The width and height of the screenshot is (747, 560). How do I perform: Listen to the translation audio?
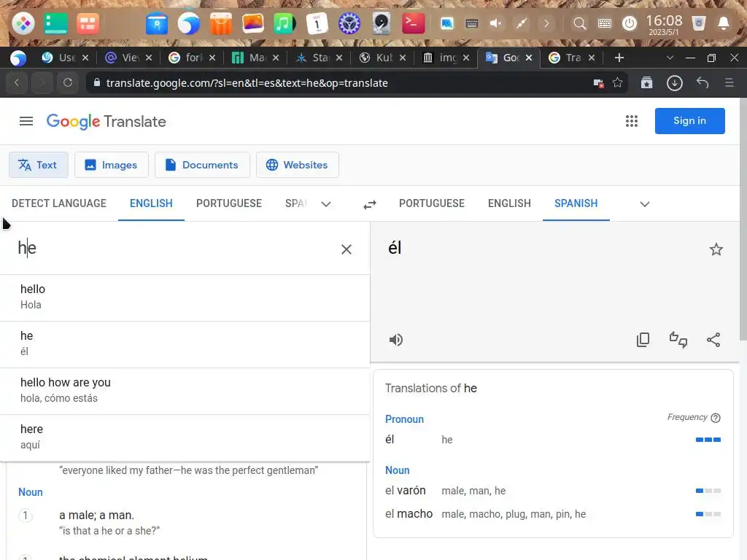pos(396,340)
